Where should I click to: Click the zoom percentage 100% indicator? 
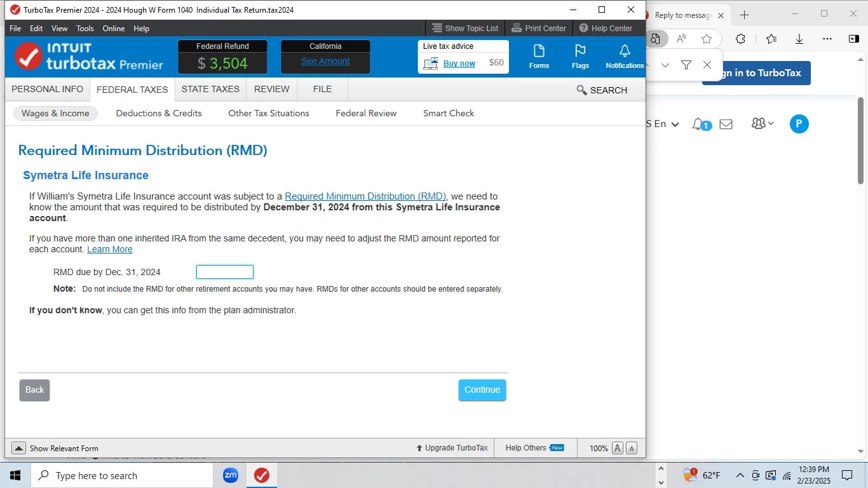599,448
